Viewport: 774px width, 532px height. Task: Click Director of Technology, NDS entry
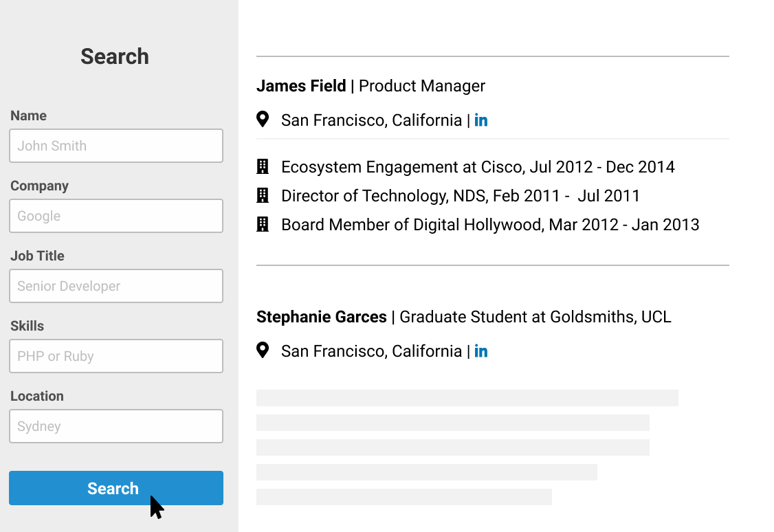pyautogui.click(x=460, y=196)
